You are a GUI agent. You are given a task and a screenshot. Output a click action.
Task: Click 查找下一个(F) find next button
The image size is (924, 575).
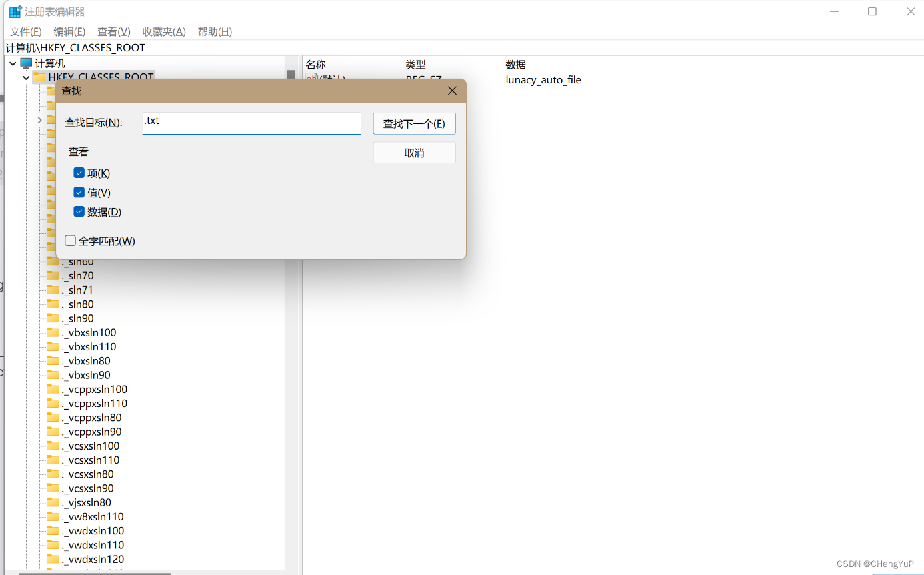415,124
